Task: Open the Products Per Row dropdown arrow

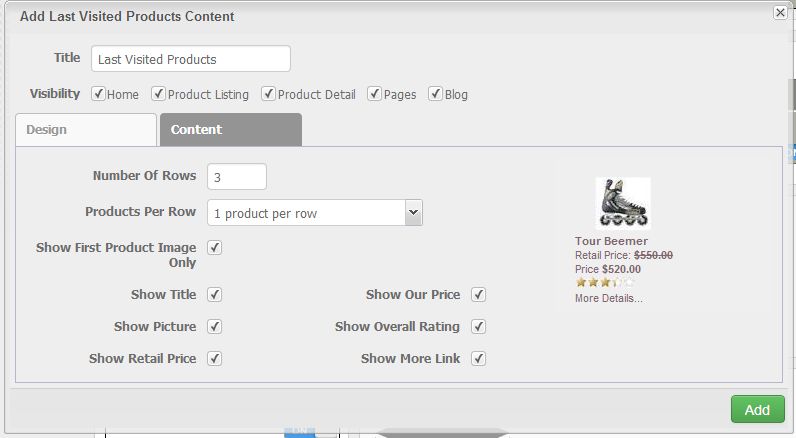Action: (x=414, y=213)
